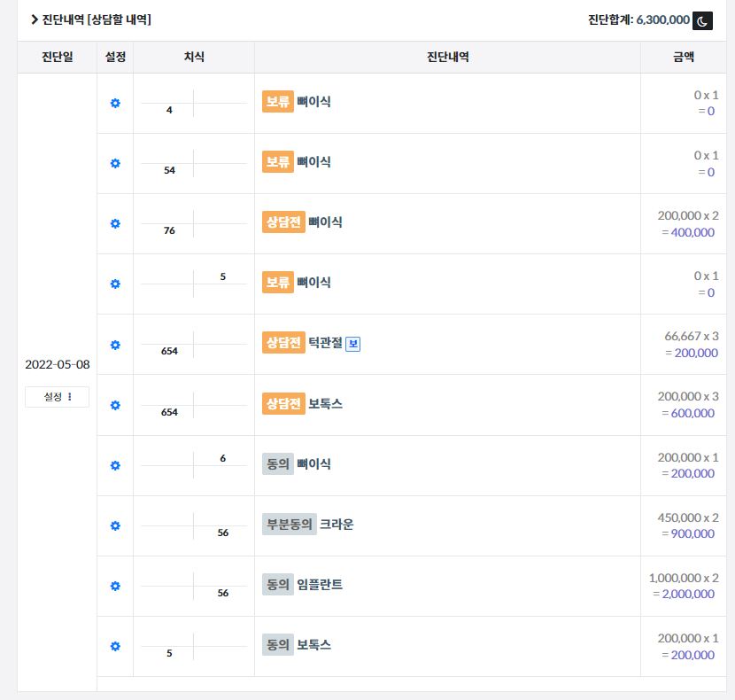735x700 pixels.
Task: Click 부분동의 status tag for 크라운
Action: pos(289,524)
